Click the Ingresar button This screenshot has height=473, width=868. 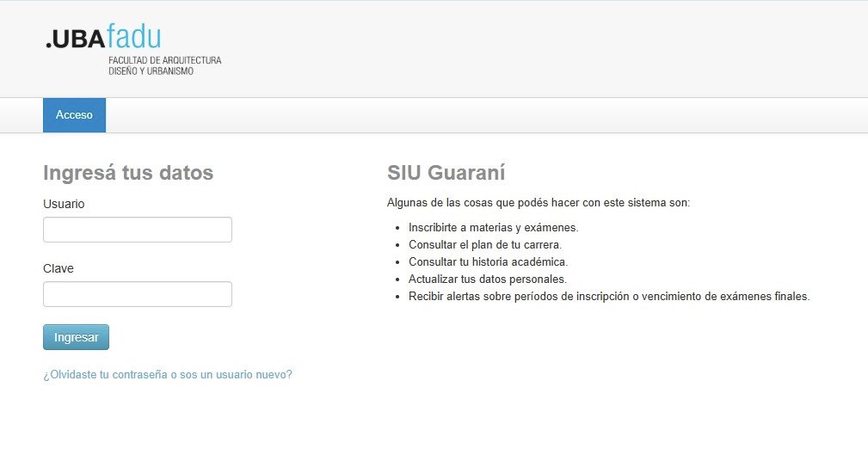[76, 337]
